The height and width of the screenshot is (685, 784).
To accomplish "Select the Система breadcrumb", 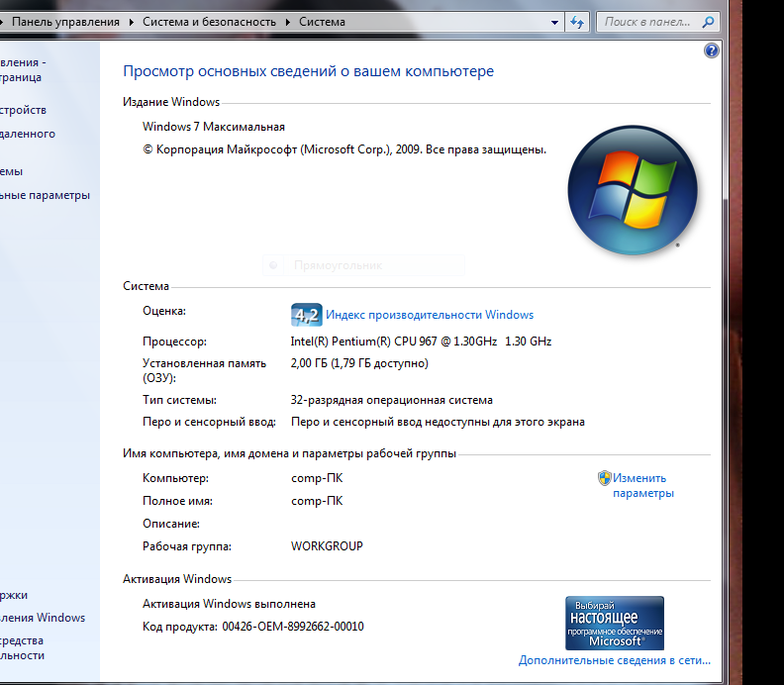I will [322, 22].
